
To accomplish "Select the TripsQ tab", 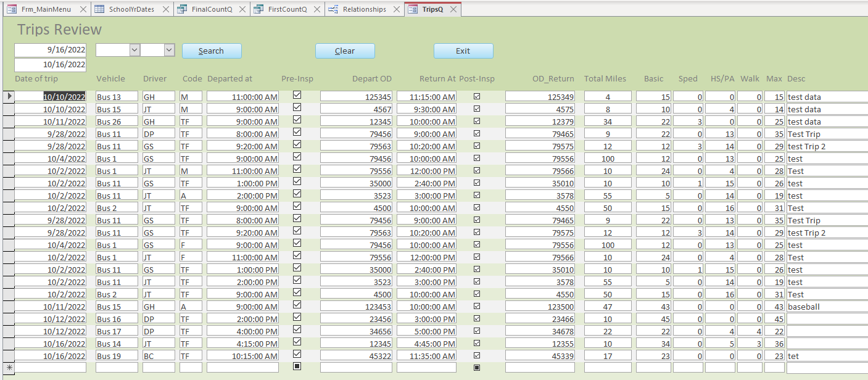I will pos(432,9).
